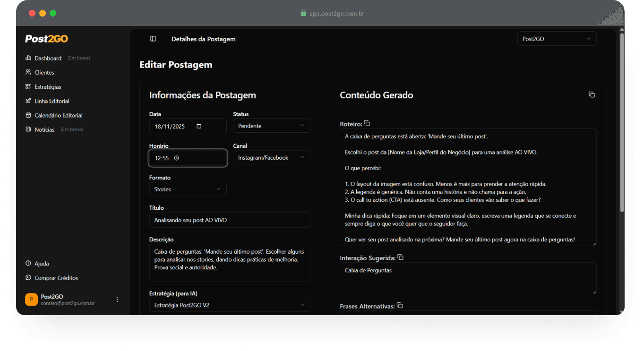644x351 pixels.
Task: Click Comprar Créditos link
Action: [56, 278]
